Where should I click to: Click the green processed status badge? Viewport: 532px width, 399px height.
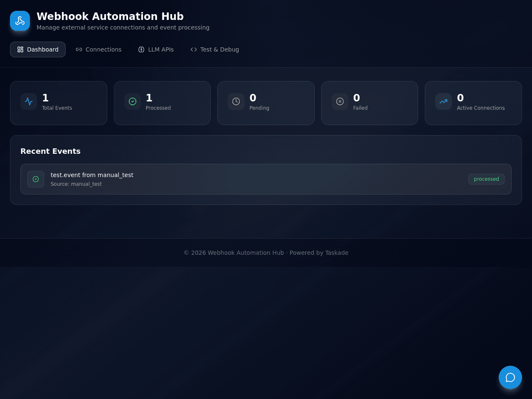[486, 179]
